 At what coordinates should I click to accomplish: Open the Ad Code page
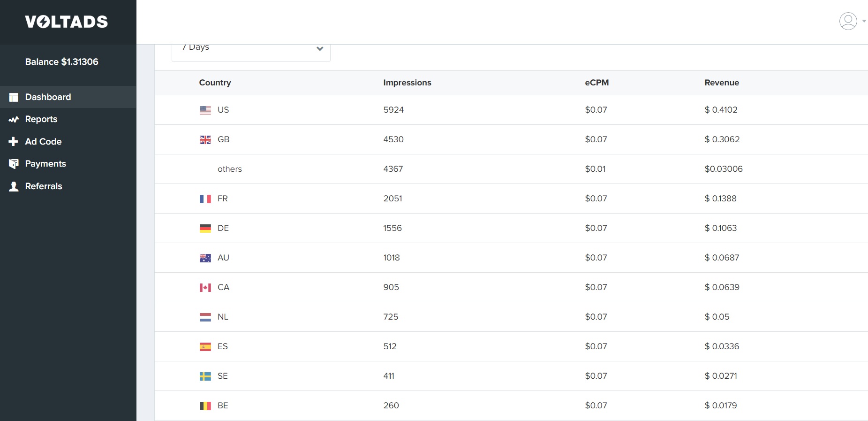coord(43,141)
